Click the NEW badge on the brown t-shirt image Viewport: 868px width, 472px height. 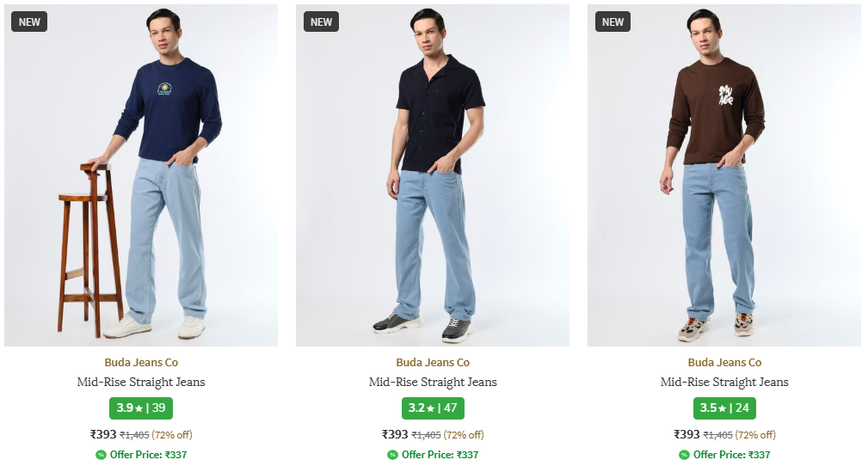point(613,21)
